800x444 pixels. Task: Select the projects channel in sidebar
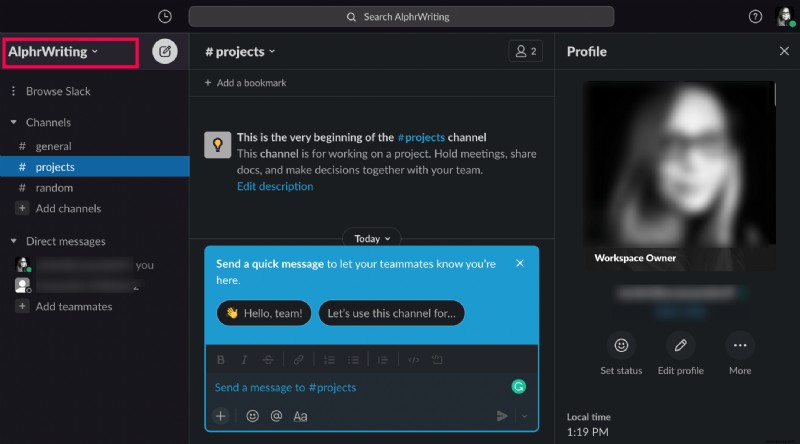(x=95, y=167)
